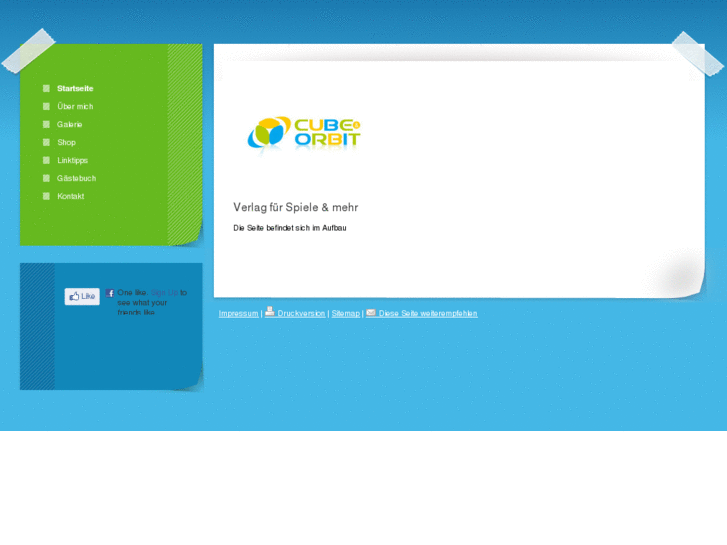The image size is (727, 545).
Task: Open the Druckversion link
Action: (x=301, y=314)
